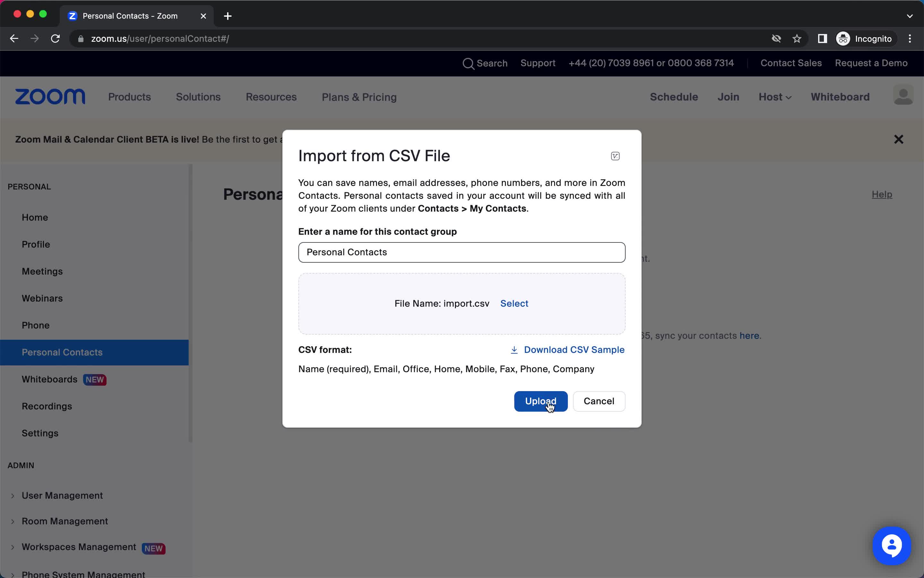The image size is (924, 578).
Task: Open Recordings in the sidebar
Action: (47, 406)
